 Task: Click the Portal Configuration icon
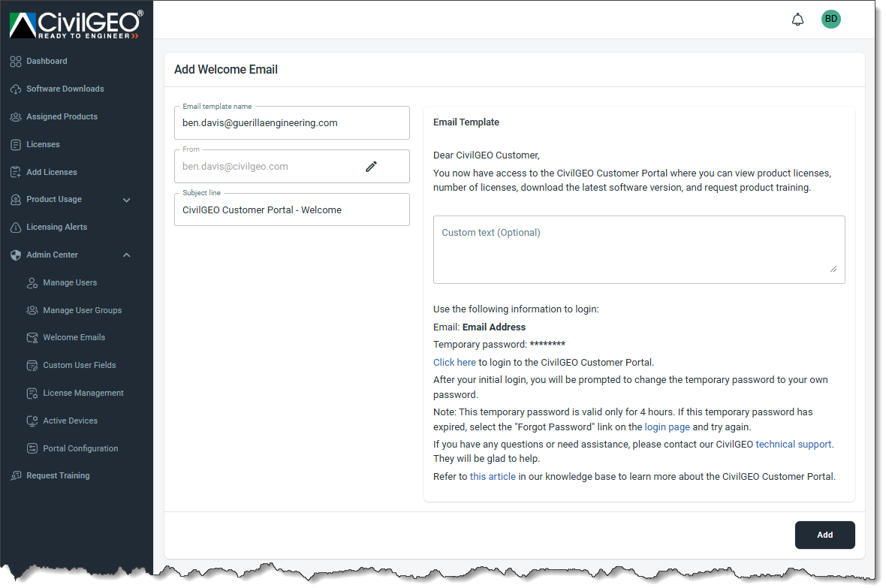(32, 448)
